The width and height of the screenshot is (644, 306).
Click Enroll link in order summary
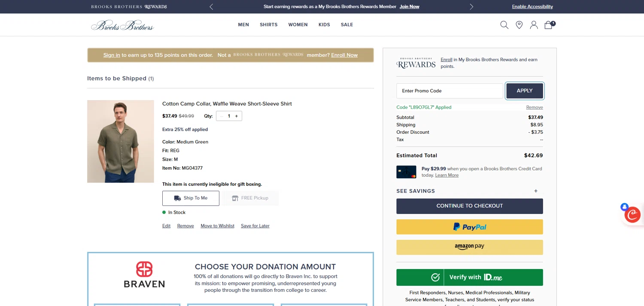coord(447,60)
